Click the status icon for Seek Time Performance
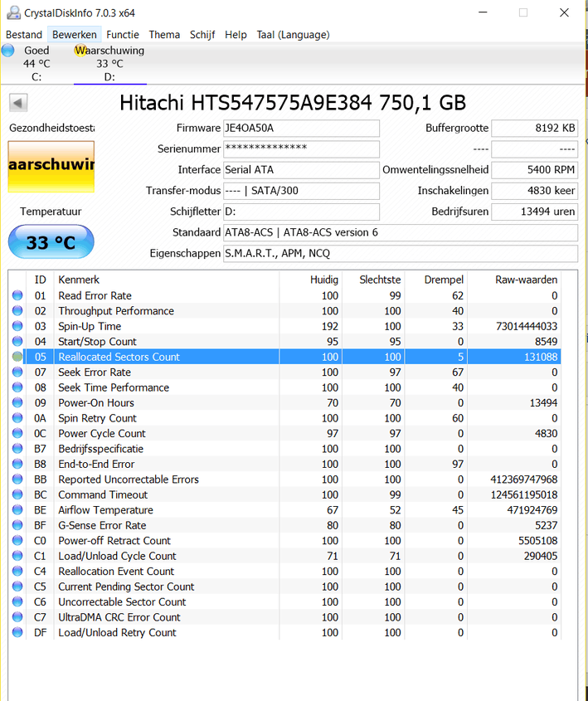Viewport: 588px width, 701px height. point(17,387)
